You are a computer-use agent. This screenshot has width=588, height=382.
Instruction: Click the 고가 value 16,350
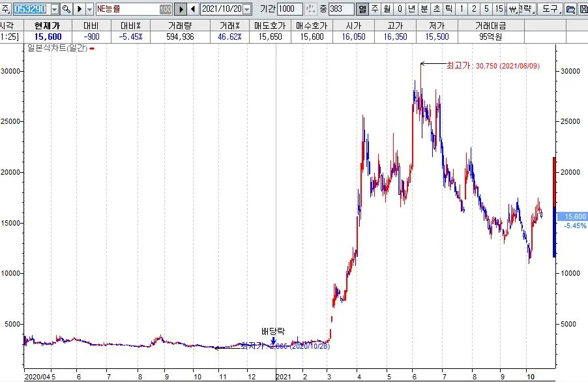pos(395,37)
